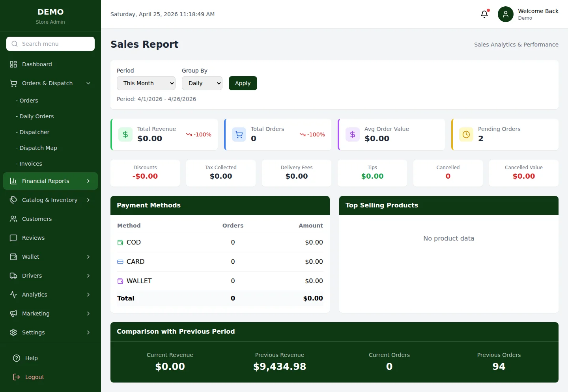
Task: Click the Dashboard grid icon
Action: 13,64
